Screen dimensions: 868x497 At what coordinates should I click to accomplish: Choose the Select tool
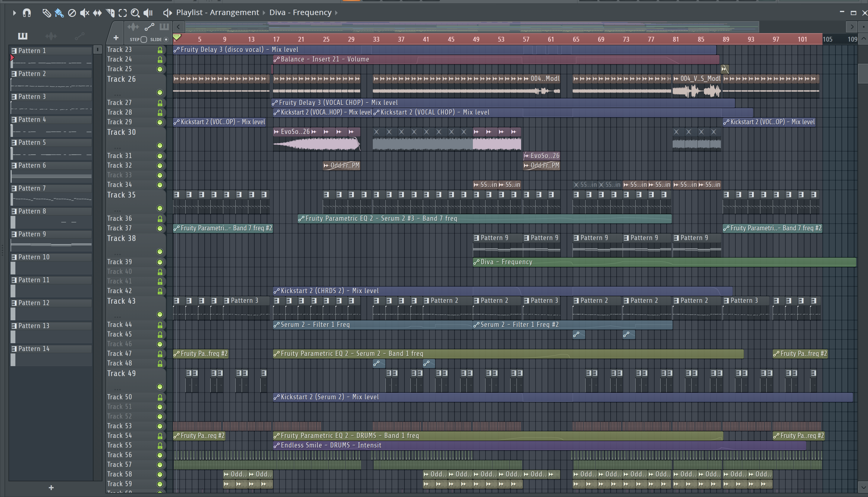pos(122,13)
